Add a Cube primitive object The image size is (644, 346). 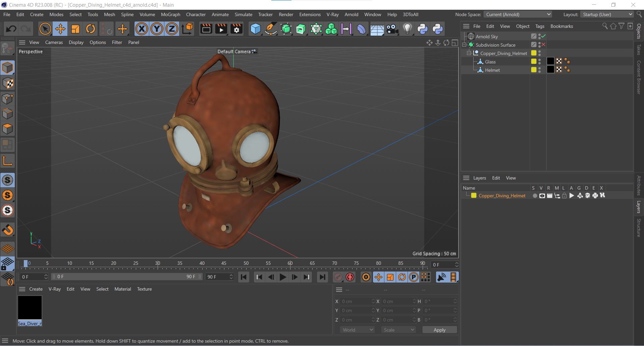(255, 29)
